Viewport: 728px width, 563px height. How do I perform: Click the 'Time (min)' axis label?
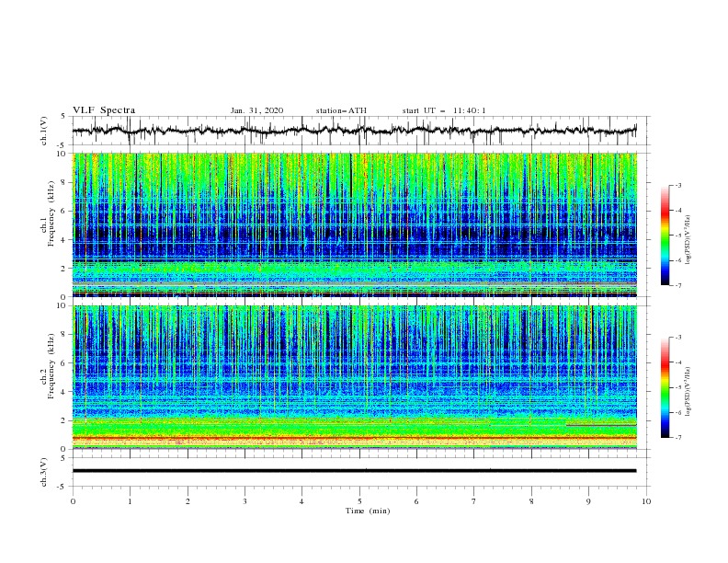368,511
